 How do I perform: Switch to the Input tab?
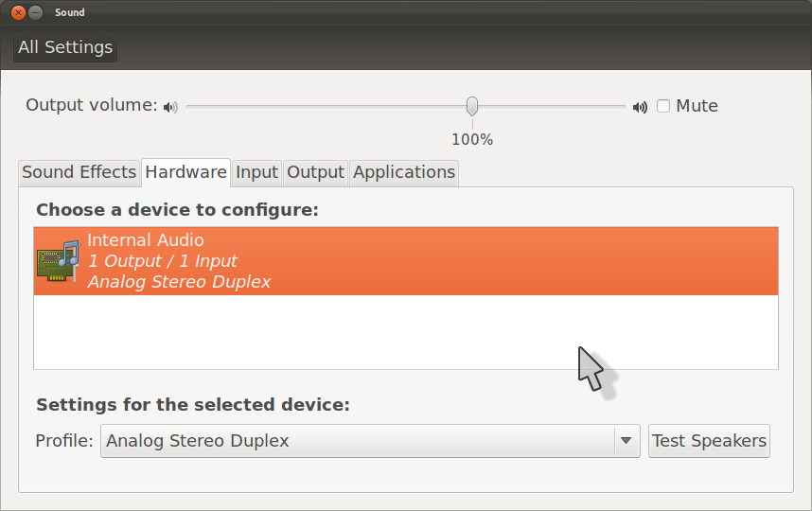pyautogui.click(x=256, y=172)
